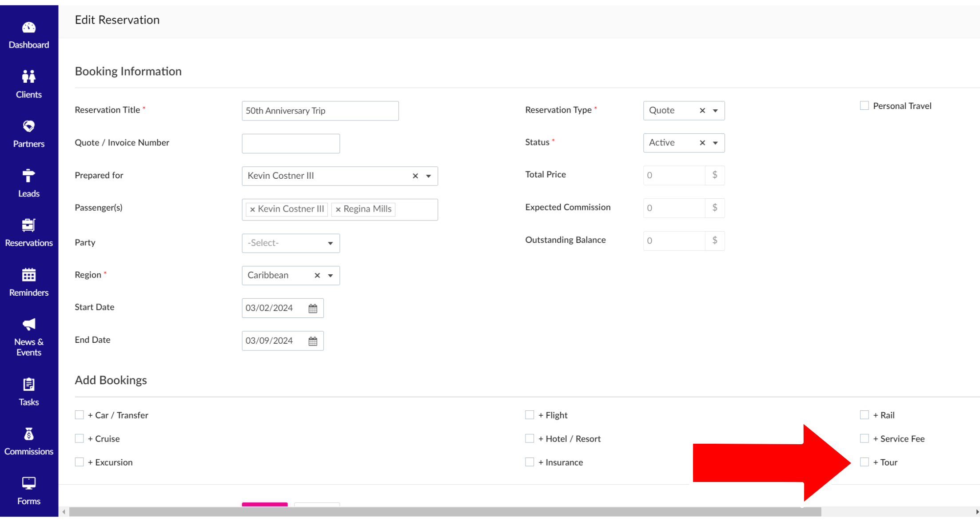The image size is (980, 522).
Task: Go to the Clients section icon
Action: [29, 77]
